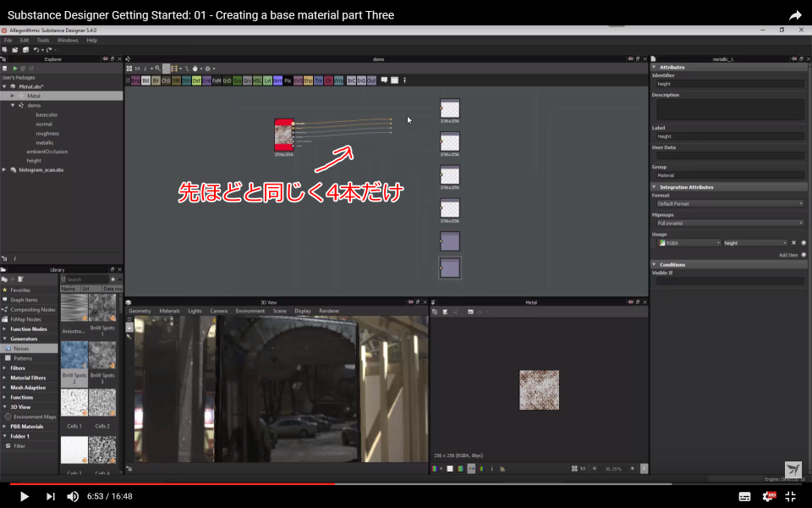Open the Format dropdown
Viewport: 812px width, 508px height.
tap(730, 204)
